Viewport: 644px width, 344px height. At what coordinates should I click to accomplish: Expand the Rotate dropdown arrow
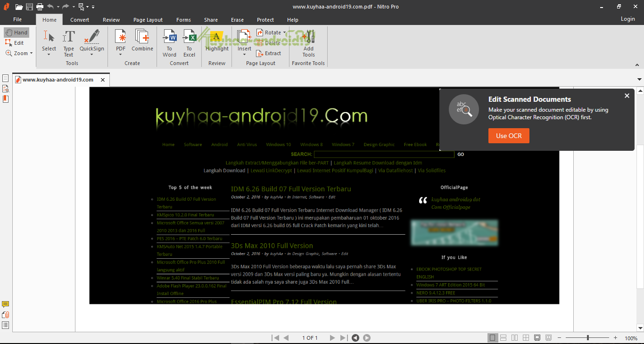click(x=285, y=33)
